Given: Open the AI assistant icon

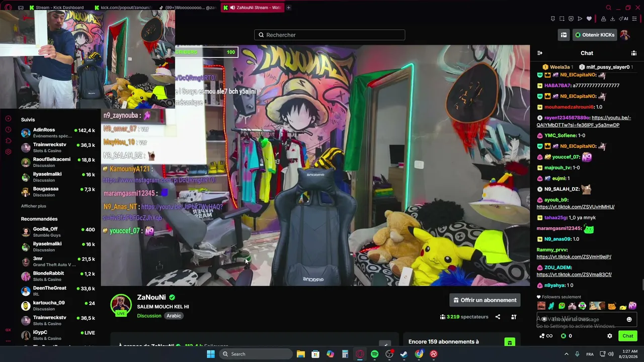Looking at the screenshot, I should (x=624, y=19).
